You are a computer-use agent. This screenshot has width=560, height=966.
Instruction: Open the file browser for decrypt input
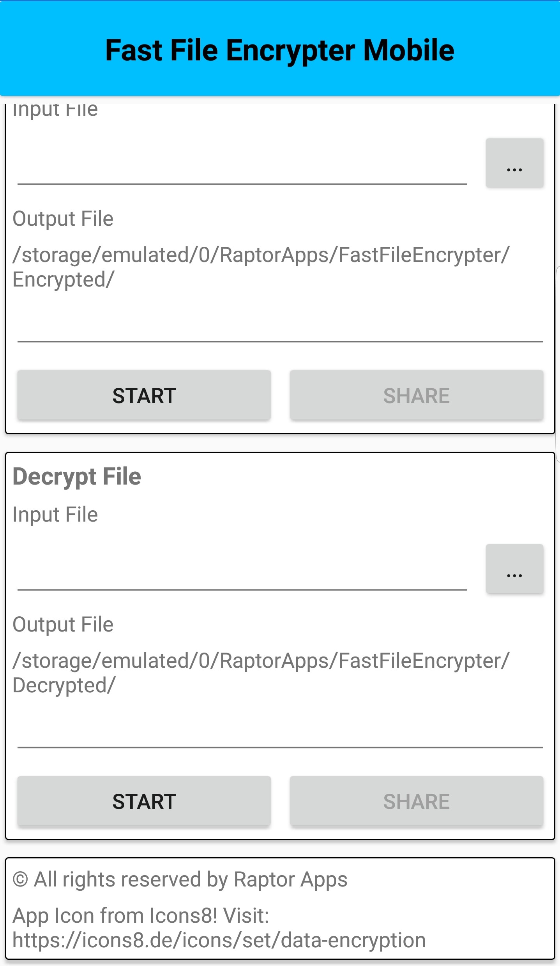514,569
